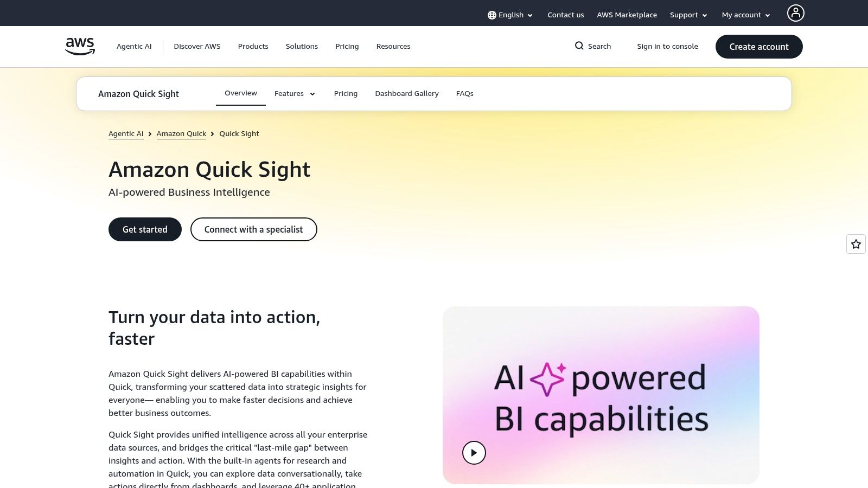Select the FAQs tab
Viewport: 868px width, 488px height.
[x=464, y=94]
